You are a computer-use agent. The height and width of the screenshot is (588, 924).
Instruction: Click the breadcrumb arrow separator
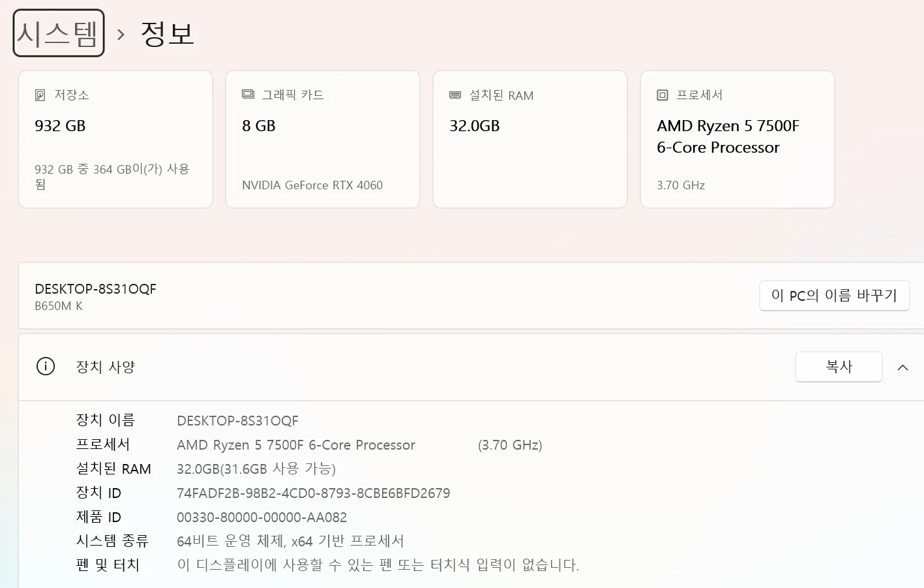click(x=121, y=34)
